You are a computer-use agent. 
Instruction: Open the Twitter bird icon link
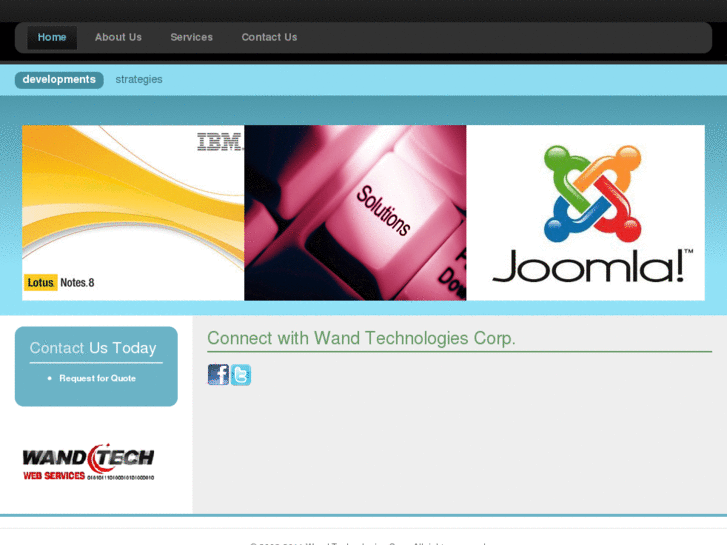[241, 375]
